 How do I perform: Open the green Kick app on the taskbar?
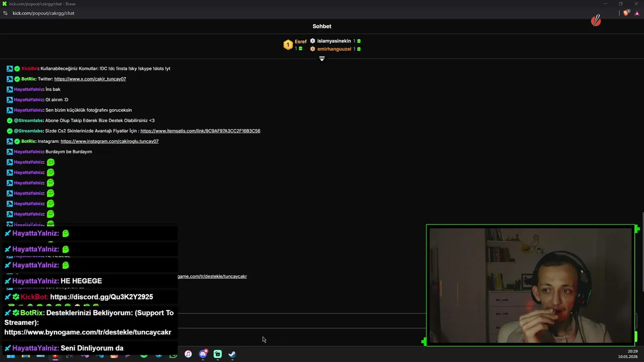pyautogui.click(x=217, y=354)
